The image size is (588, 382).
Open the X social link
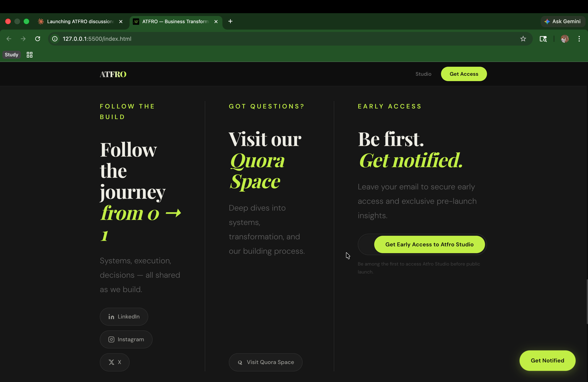pos(115,362)
